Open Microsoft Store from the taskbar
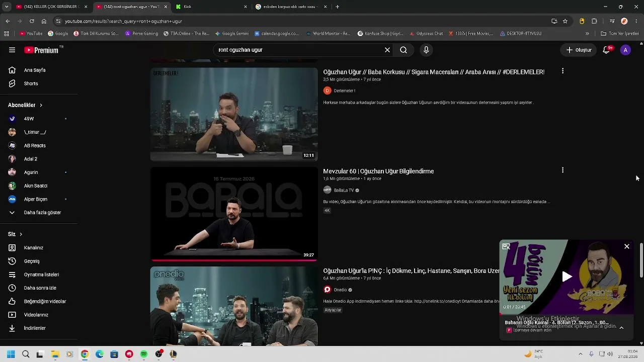This screenshot has height=362, width=644. (114, 354)
